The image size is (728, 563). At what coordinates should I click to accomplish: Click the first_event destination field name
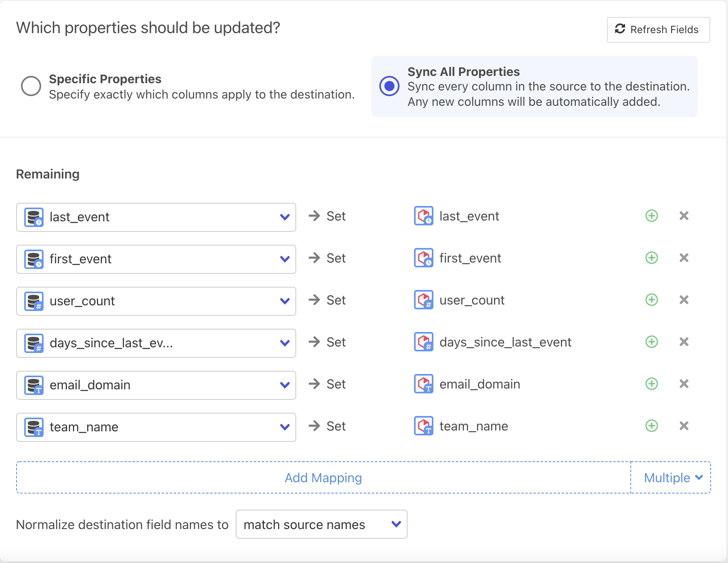tap(470, 258)
